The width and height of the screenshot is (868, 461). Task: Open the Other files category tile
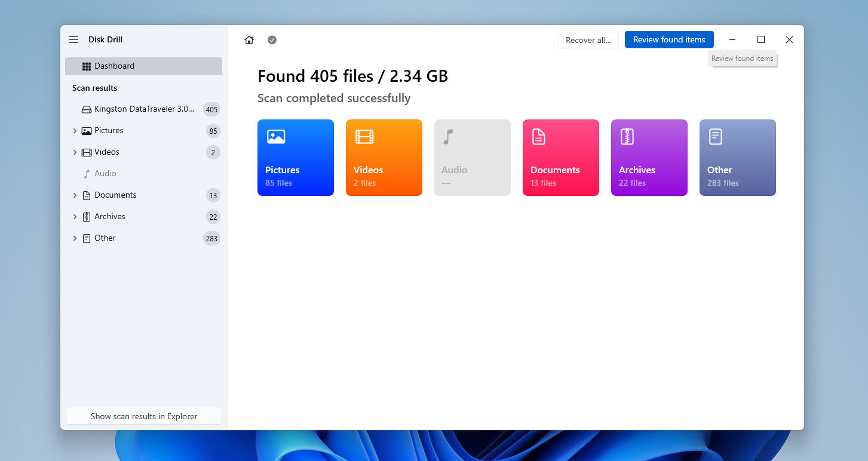tap(738, 158)
